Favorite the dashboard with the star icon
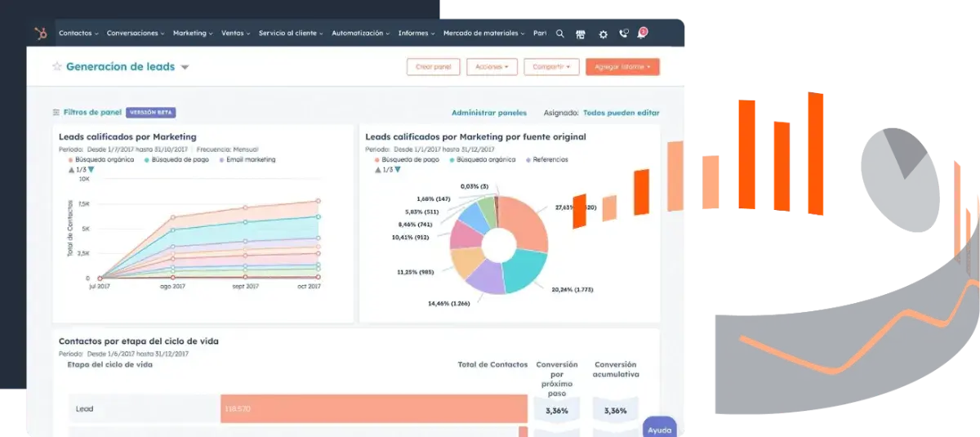This screenshot has width=980, height=437. point(57,67)
